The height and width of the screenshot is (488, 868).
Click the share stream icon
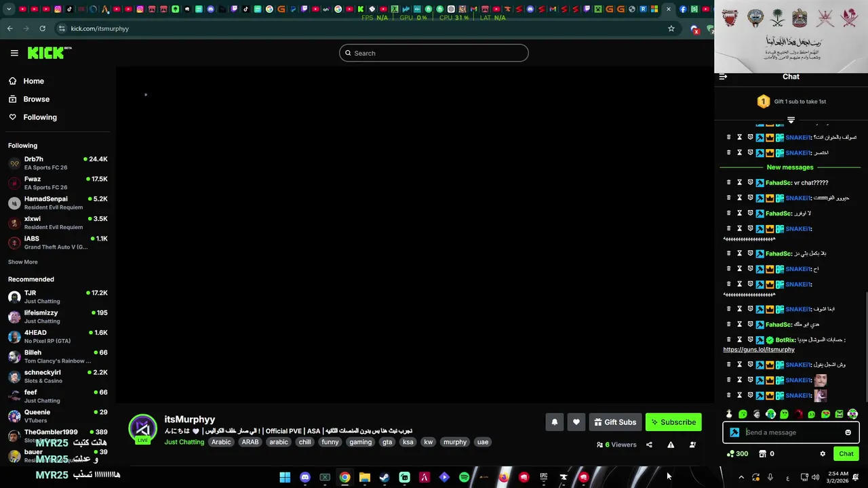(649, 445)
